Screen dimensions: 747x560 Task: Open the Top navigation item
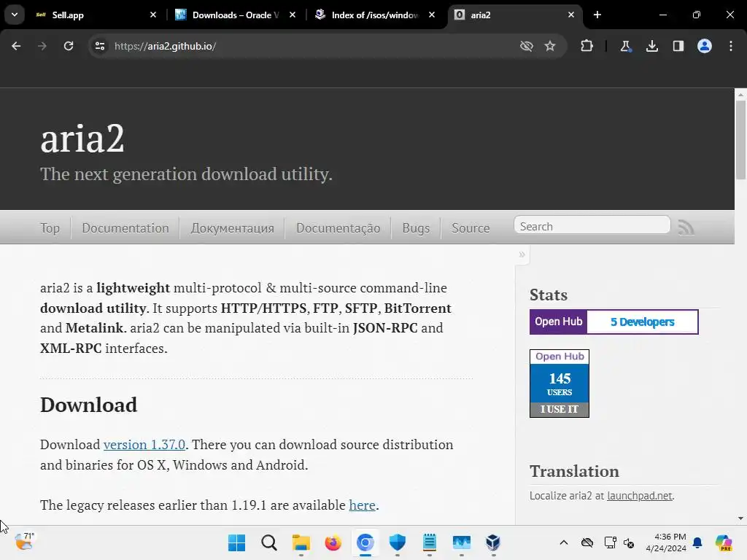[50, 228]
